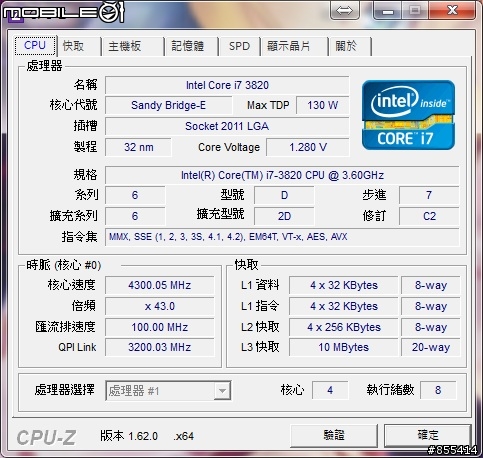Click the name field Intel Core i7 3820

pyautogui.click(x=227, y=85)
